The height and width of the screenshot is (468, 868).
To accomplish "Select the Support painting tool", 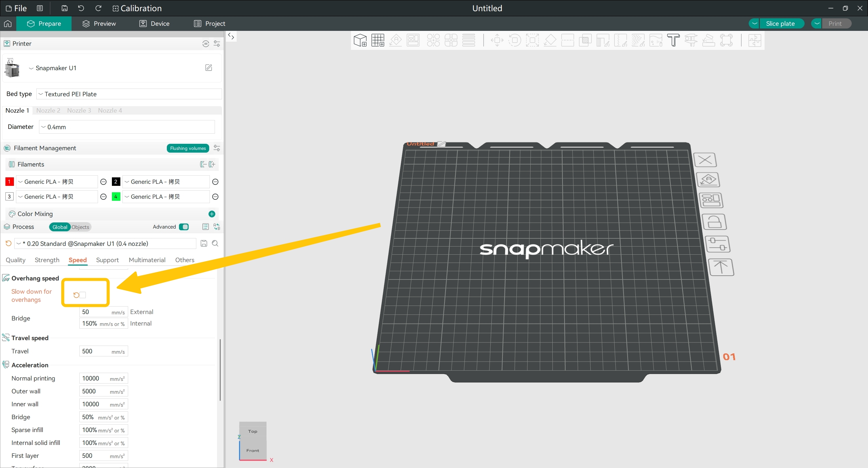I will tap(603, 40).
